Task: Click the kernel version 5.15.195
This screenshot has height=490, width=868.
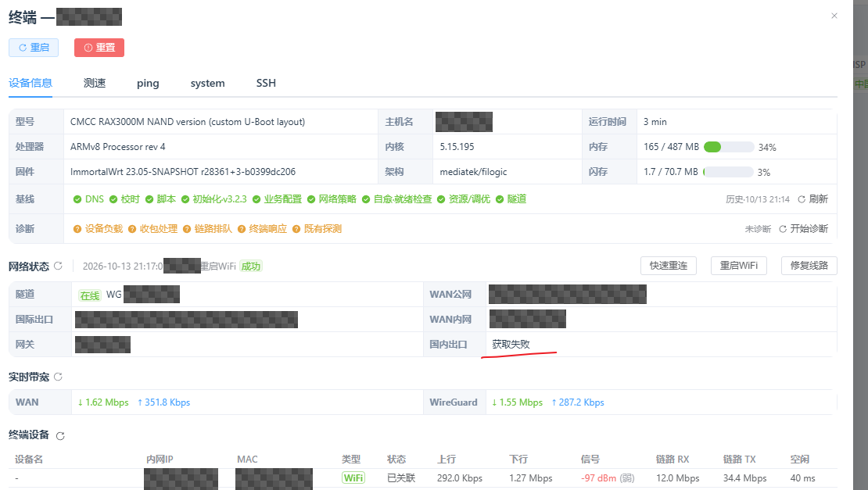Action: pyautogui.click(x=457, y=147)
